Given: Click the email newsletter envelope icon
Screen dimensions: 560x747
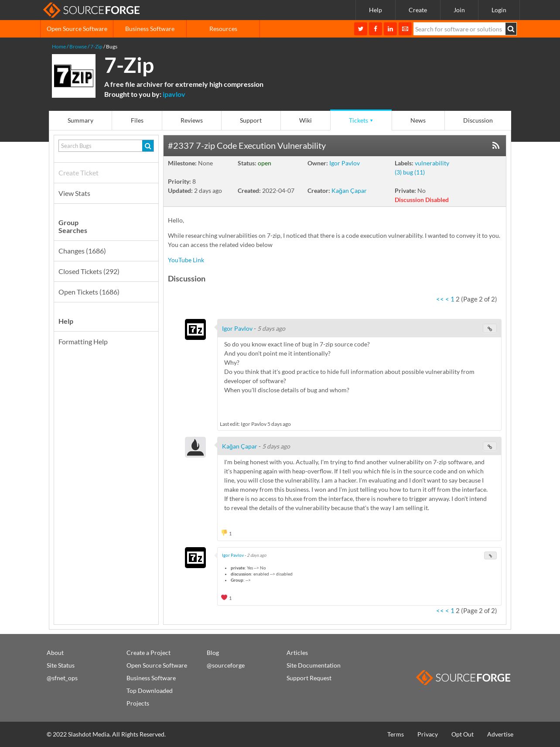Looking at the screenshot, I should [x=405, y=29].
